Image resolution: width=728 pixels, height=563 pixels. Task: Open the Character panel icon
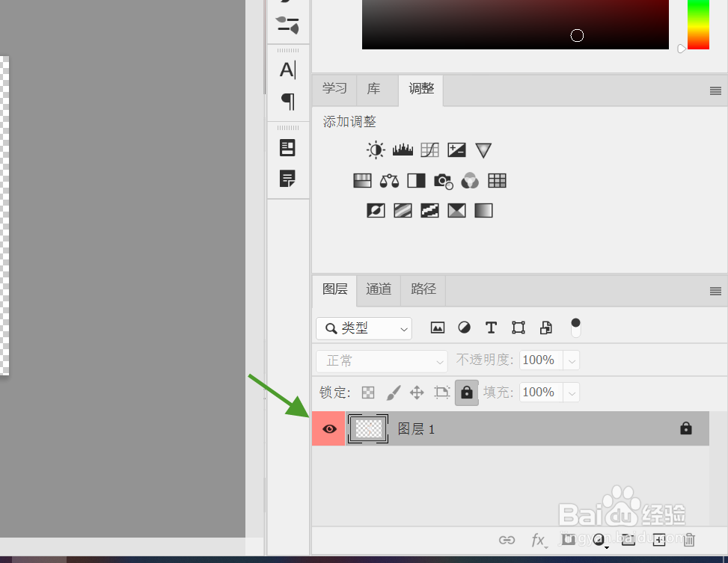(287, 70)
